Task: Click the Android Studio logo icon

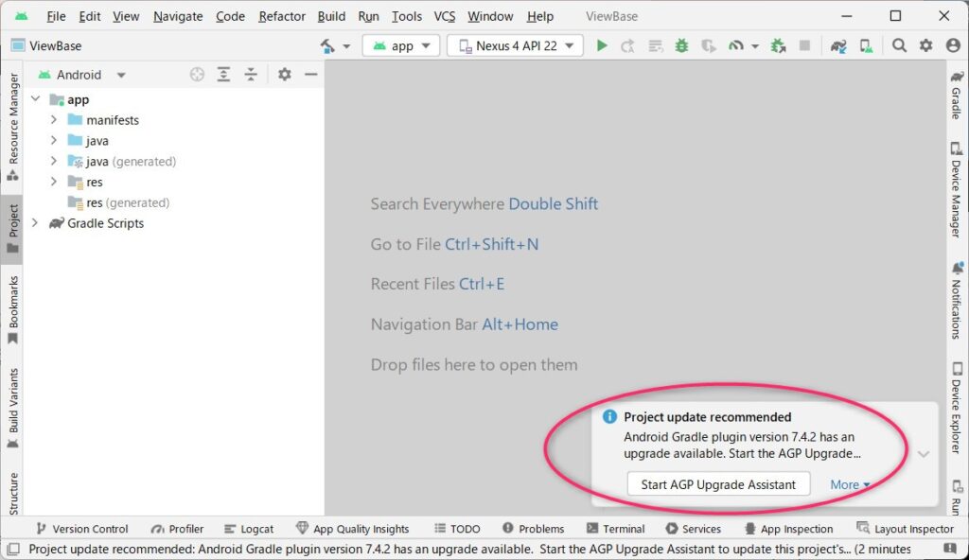Action: click(x=22, y=16)
